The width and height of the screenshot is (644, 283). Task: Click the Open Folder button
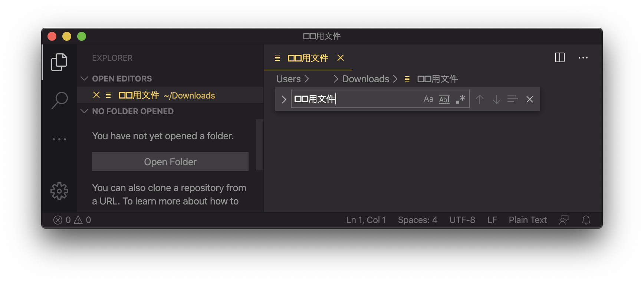point(170,162)
